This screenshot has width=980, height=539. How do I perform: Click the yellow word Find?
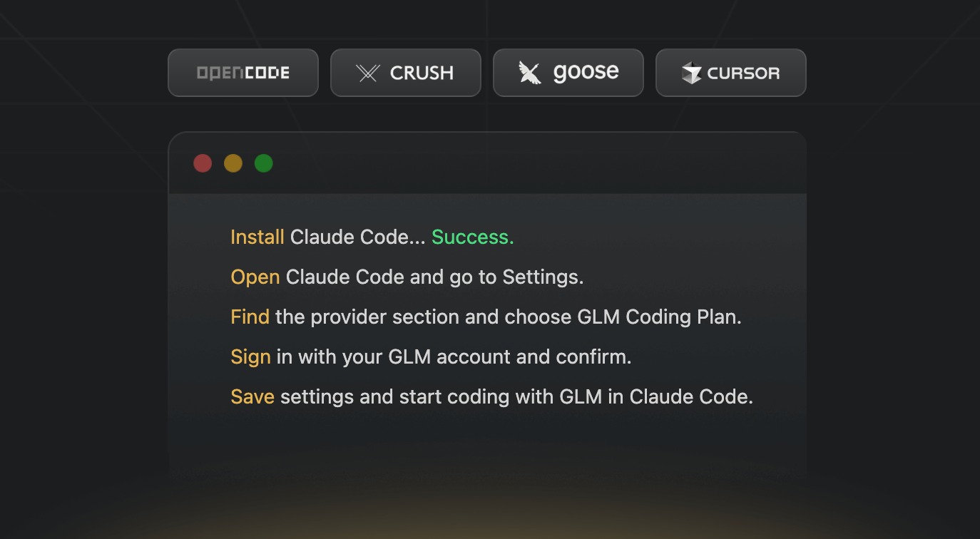point(250,317)
